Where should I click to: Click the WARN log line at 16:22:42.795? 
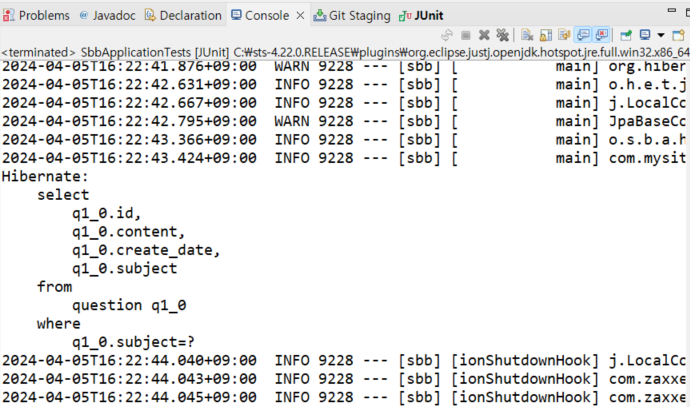pyautogui.click(x=344, y=121)
